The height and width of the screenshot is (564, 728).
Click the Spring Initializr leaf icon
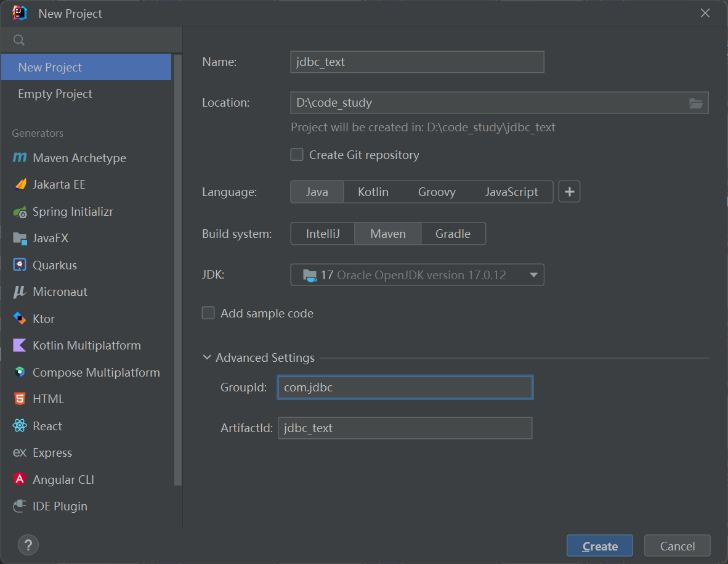pyautogui.click(x=20, y=212)
